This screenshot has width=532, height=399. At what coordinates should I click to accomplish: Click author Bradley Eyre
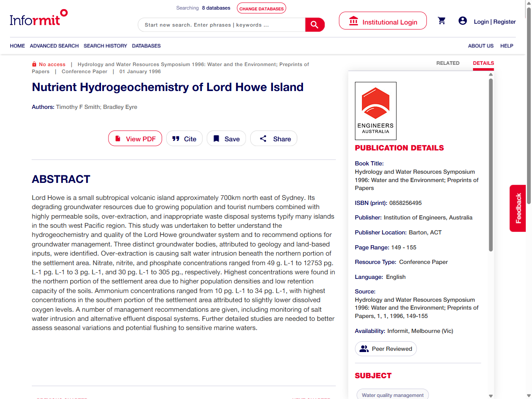pyautogui.click(x=120, y=107)
